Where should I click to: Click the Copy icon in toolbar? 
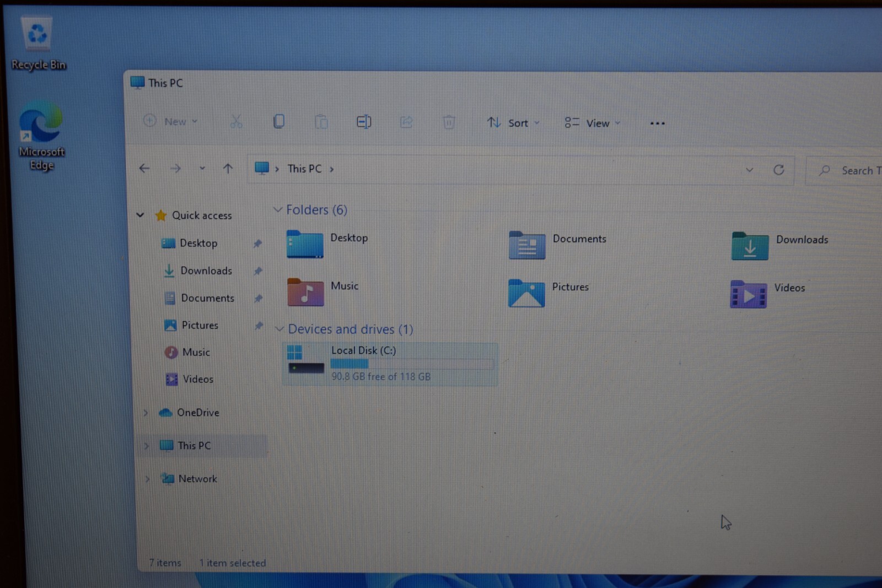(279, 121)
